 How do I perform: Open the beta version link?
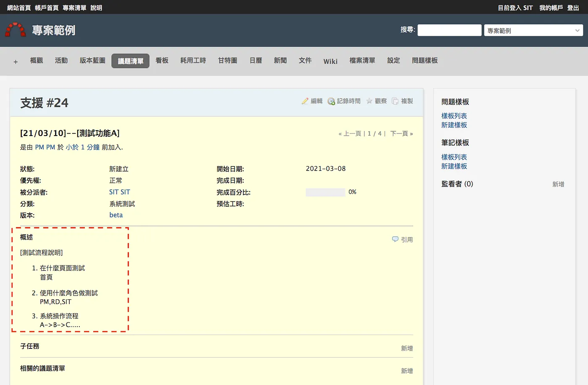point(116,215)
